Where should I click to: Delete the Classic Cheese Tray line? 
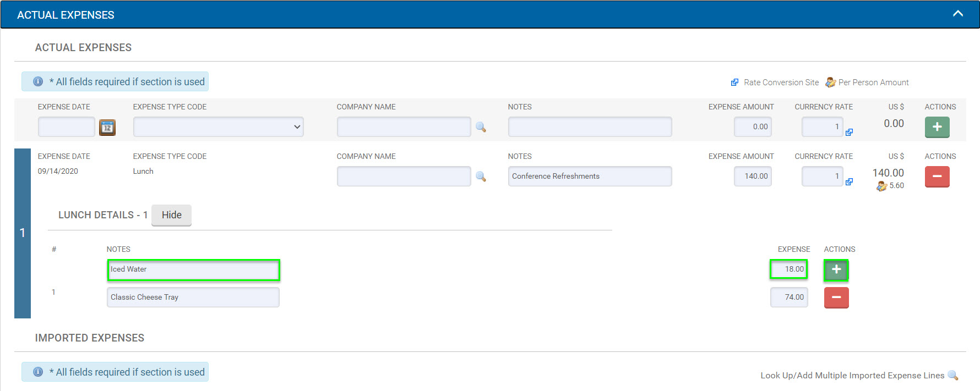tap(836, 298)
